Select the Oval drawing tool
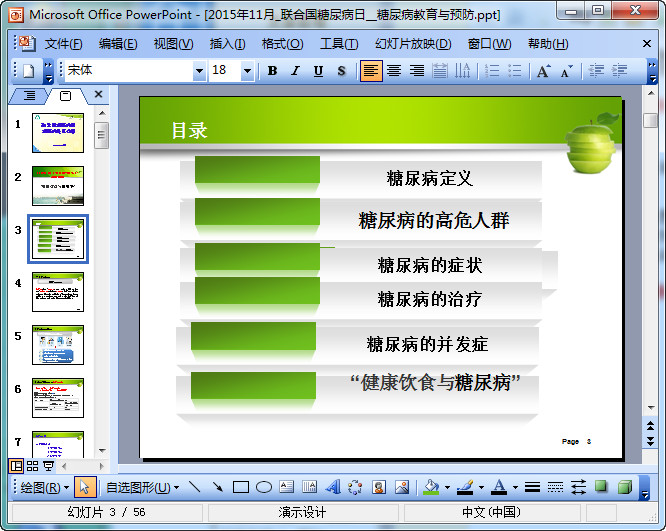Screen dimensions: 666x531 point(264,488)
